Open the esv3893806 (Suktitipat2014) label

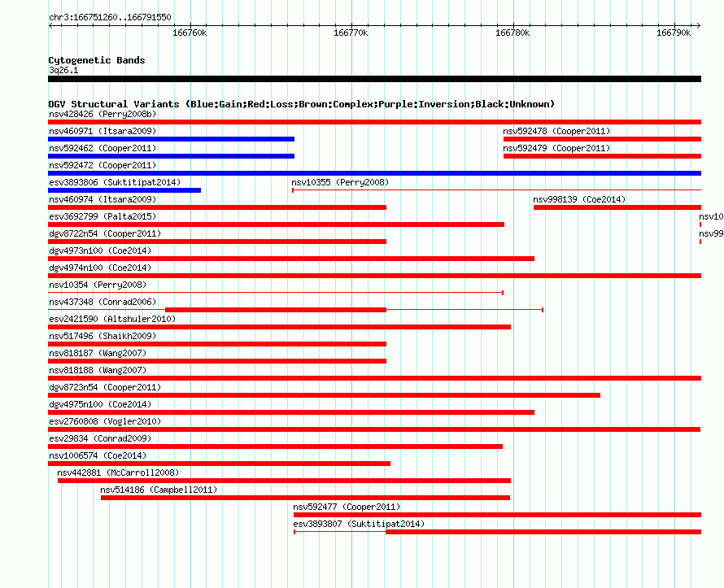115,182
